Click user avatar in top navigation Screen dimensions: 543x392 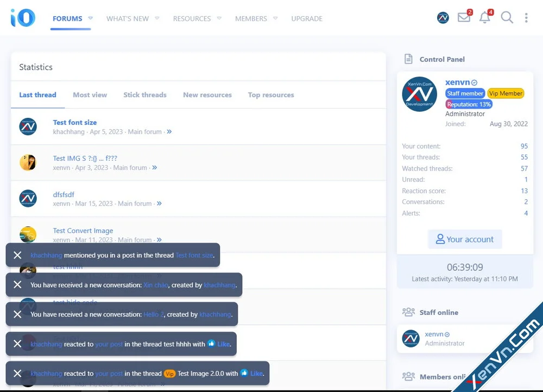point(443,18)
